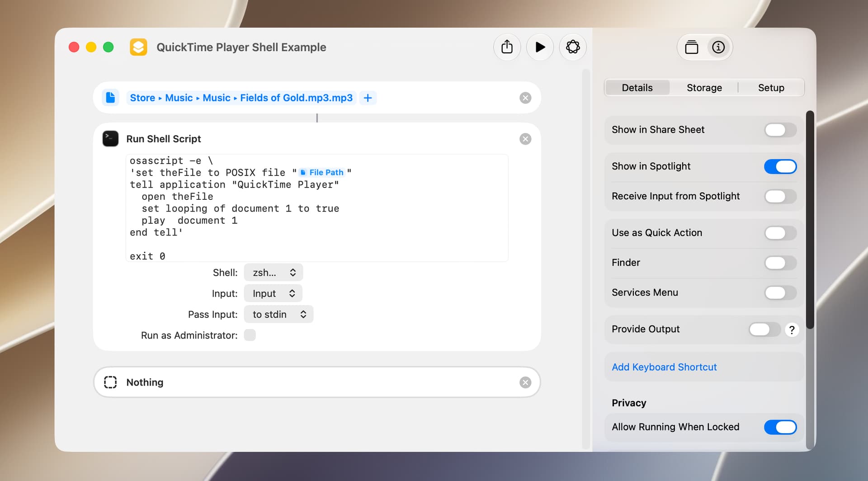
Task: Click inside the shell script text area
Action: 317,208
